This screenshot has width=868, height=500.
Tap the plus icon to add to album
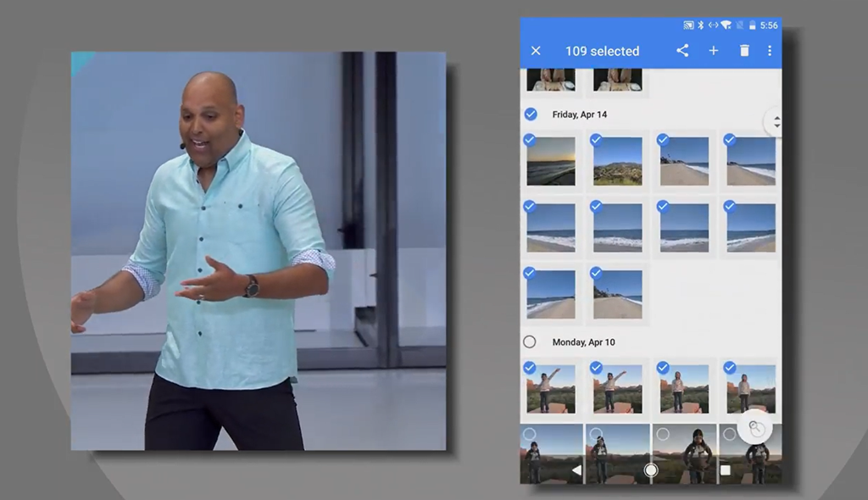(714, 51)
